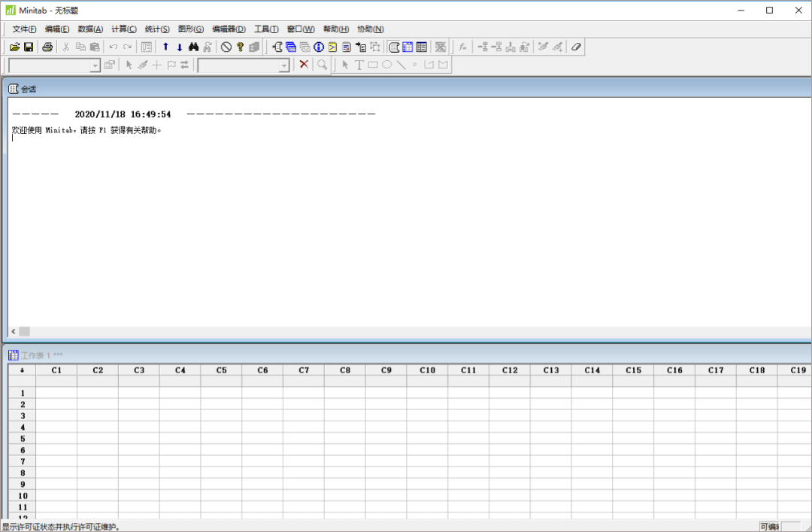Select the line drawing tool

pos(401,65)
